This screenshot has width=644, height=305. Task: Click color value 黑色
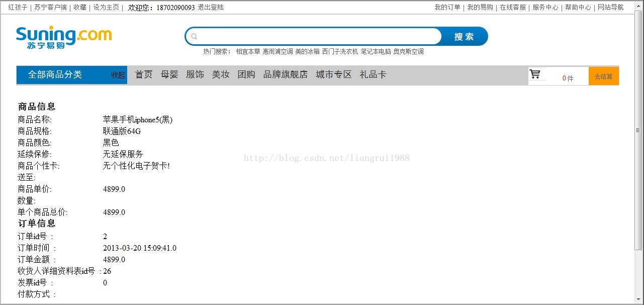tap(111, 143)
